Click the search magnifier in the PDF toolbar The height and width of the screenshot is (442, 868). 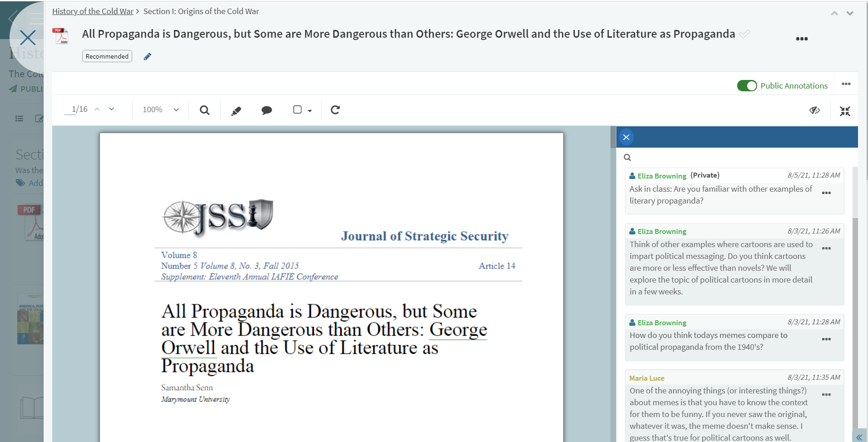point(204,110)
